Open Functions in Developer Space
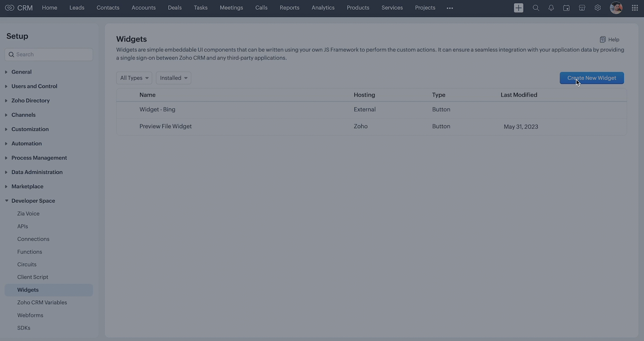 click(x=29, y=252)
